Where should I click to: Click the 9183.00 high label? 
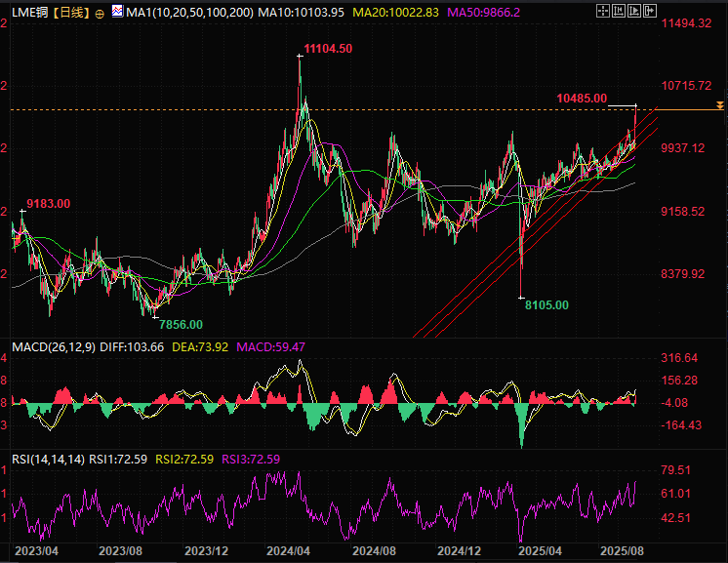(48, 204)
